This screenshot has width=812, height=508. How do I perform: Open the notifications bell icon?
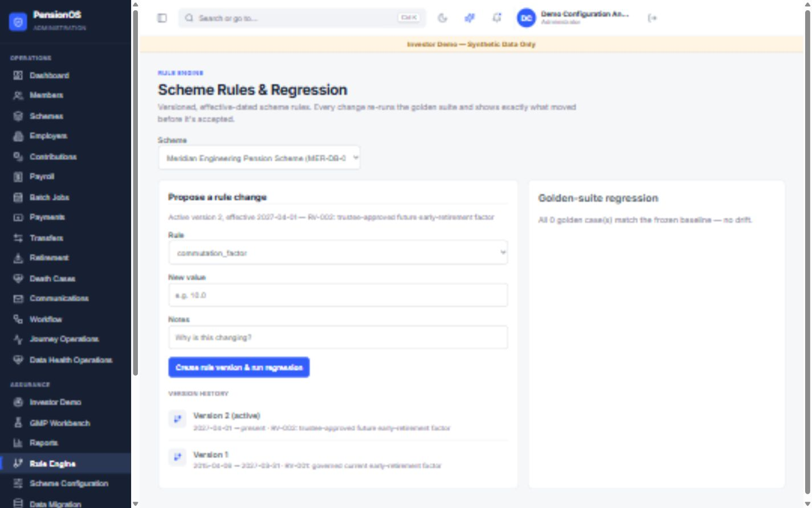[497, 18]
